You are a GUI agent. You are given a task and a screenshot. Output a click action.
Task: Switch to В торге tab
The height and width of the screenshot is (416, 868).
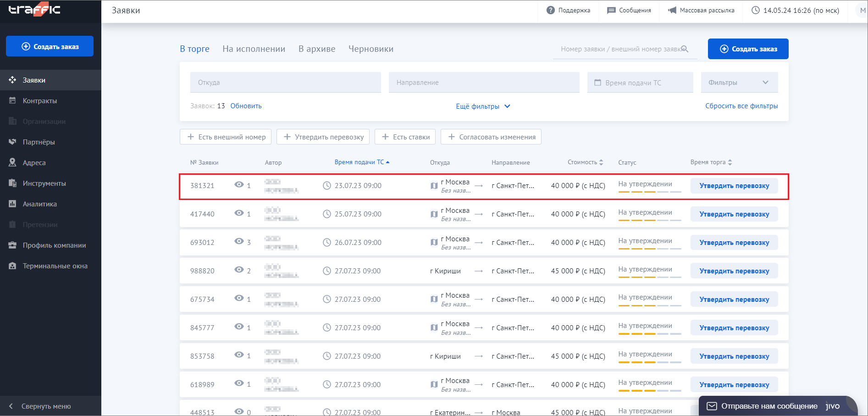pos(194,49)
